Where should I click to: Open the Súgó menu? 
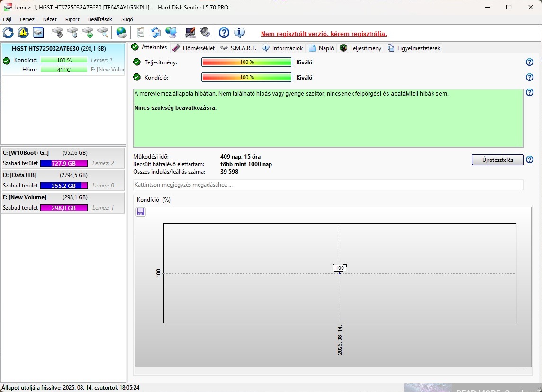click(127, 19)
